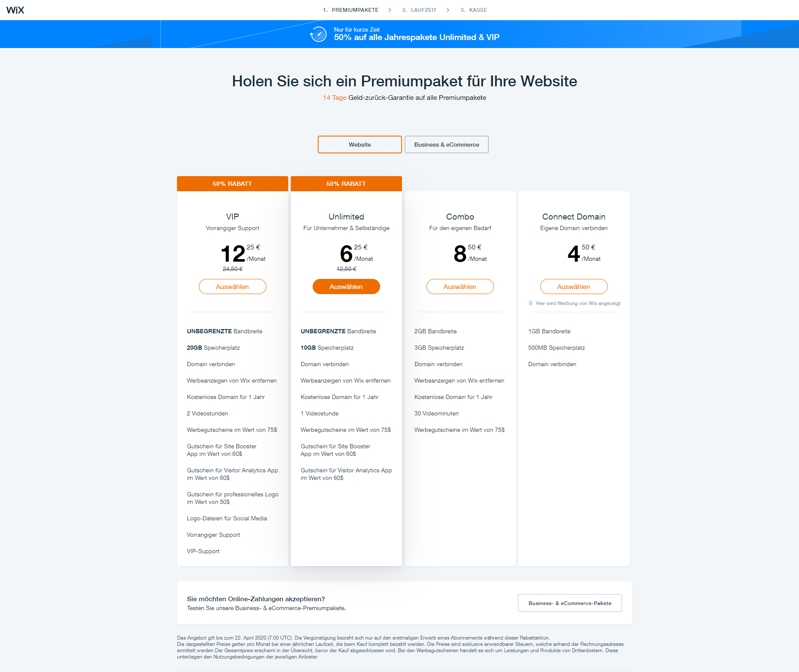The image size is (799, 672).
Task: Choose the Unlimited plan with Auswählen
Action: pos(346,286)
